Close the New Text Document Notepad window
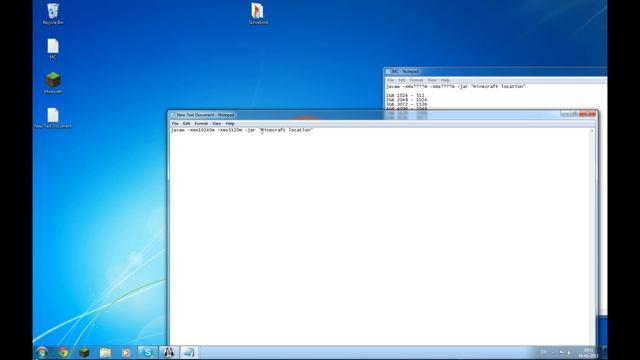 588,114
